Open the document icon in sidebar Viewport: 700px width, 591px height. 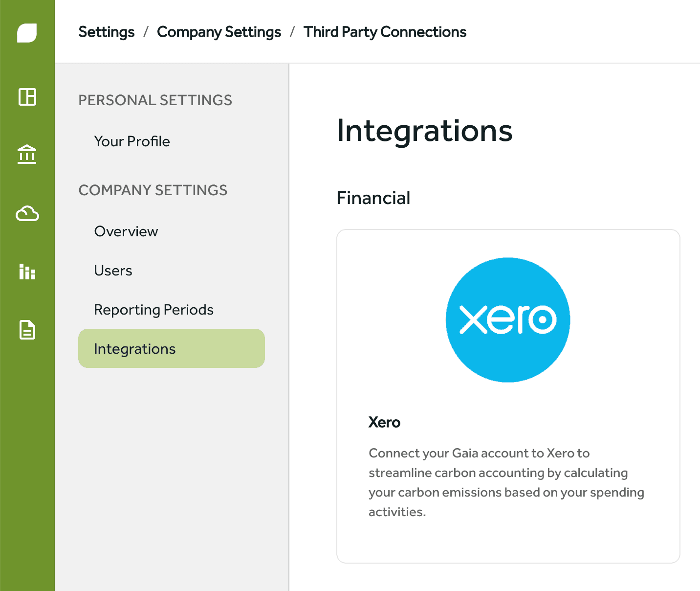27,330
